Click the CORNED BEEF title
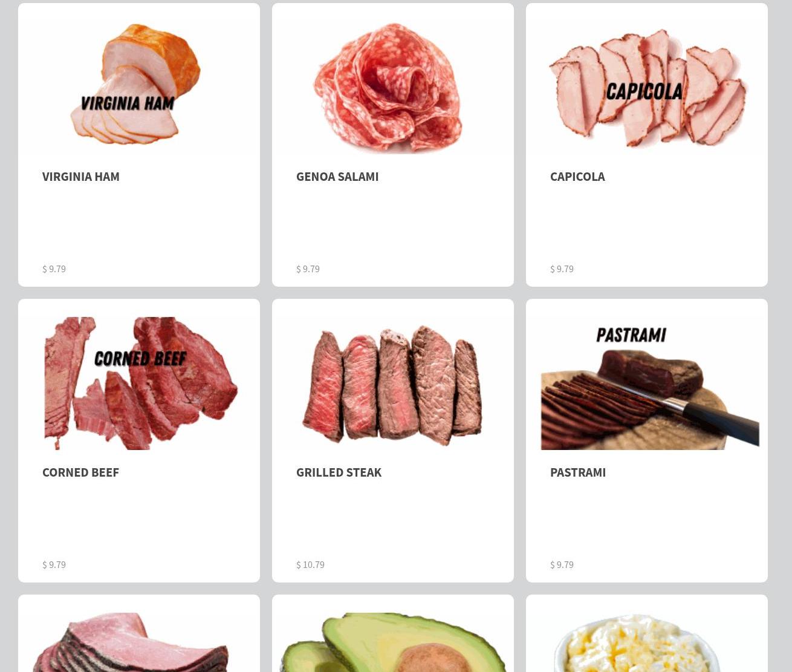The image size is (792, 672). pyautogui.click(x=80, y=472)
